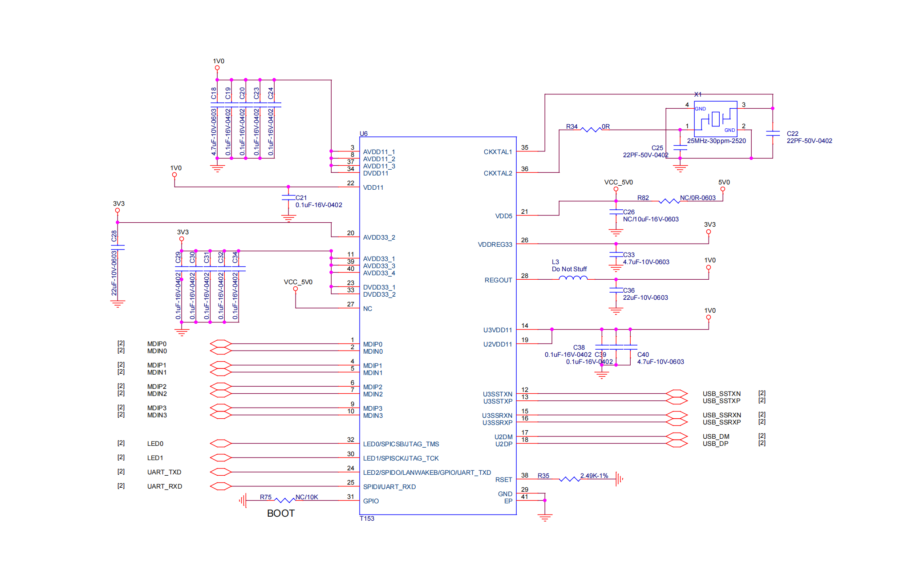
Task: Select the AVDD33_2 pin label
Action: [379, 237]
